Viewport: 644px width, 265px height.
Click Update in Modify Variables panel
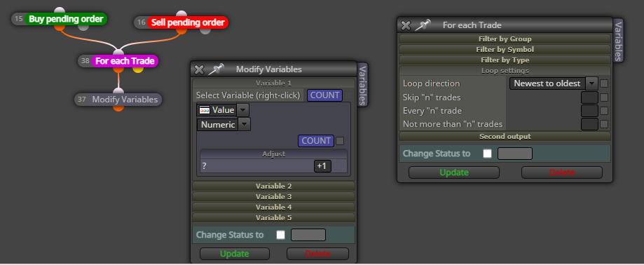235,254
